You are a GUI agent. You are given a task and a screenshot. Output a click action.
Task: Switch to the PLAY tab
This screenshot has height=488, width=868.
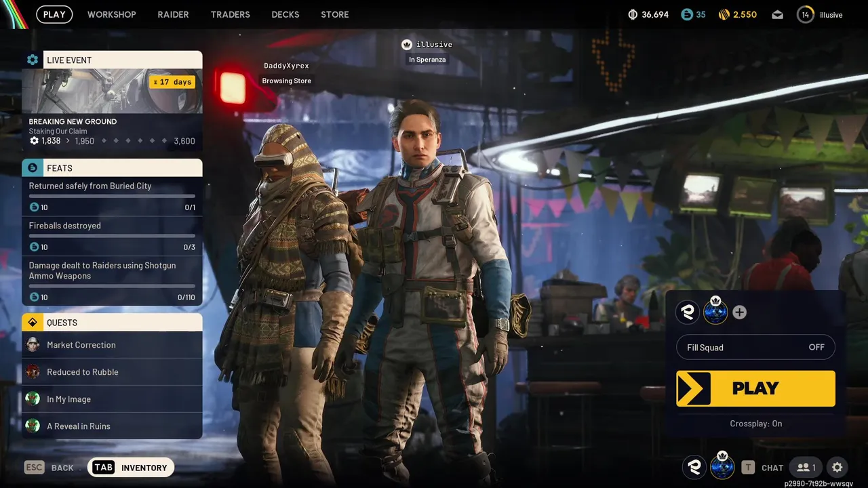tap(54, 14)
